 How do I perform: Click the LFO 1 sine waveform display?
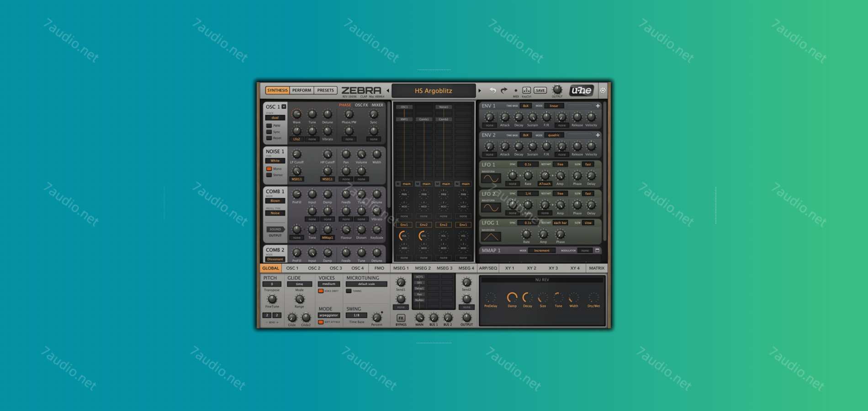(491, 178)
